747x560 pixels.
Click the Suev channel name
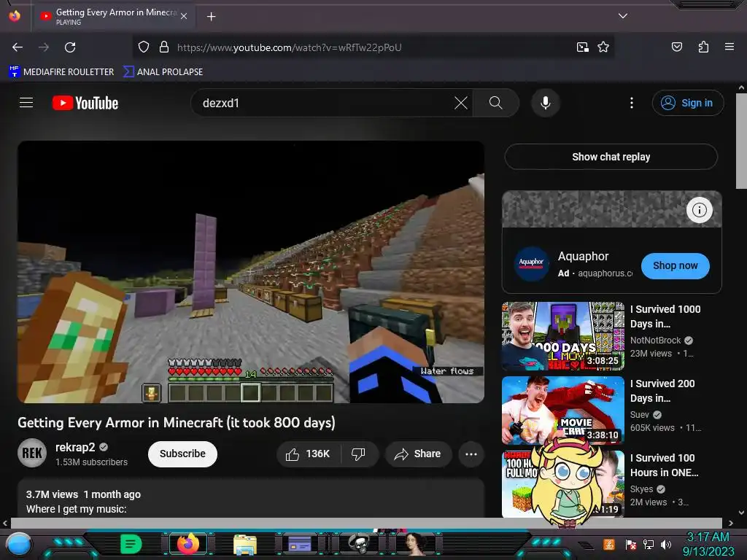pyautogui.click(x=639, y=414)
